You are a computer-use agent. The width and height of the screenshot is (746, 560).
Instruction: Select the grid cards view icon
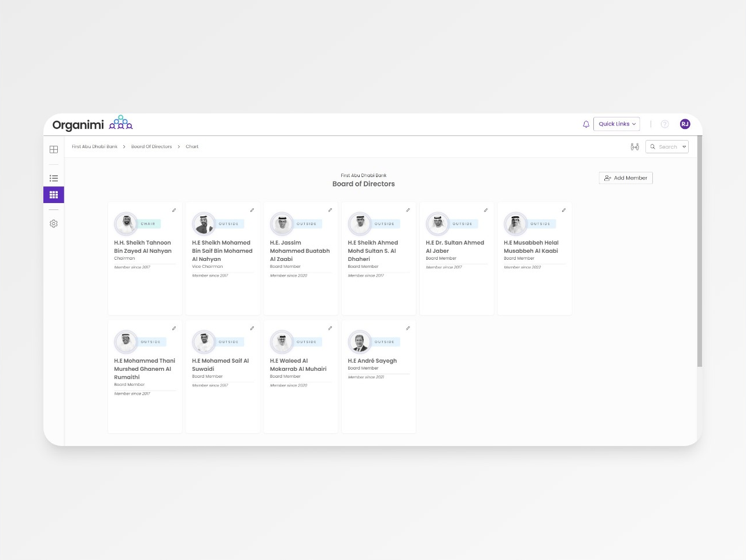[x=54, y=195]
